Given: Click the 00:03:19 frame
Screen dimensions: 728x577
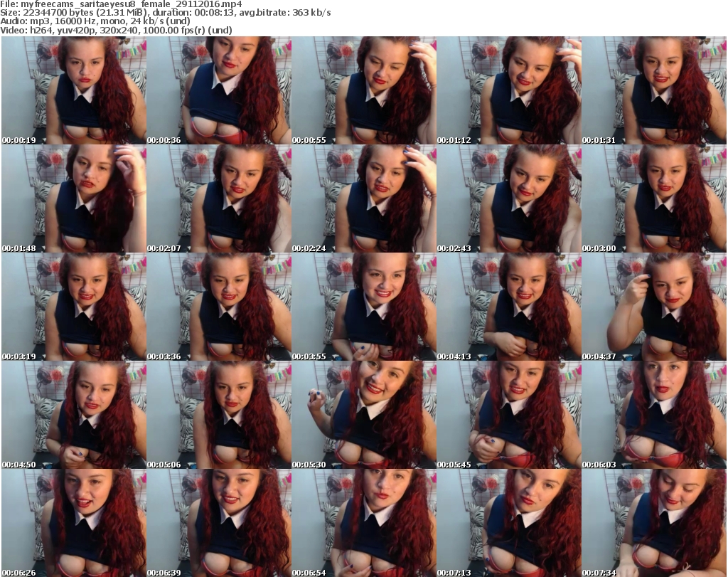Looking at the screenshot, I should [x=74, y=307].
